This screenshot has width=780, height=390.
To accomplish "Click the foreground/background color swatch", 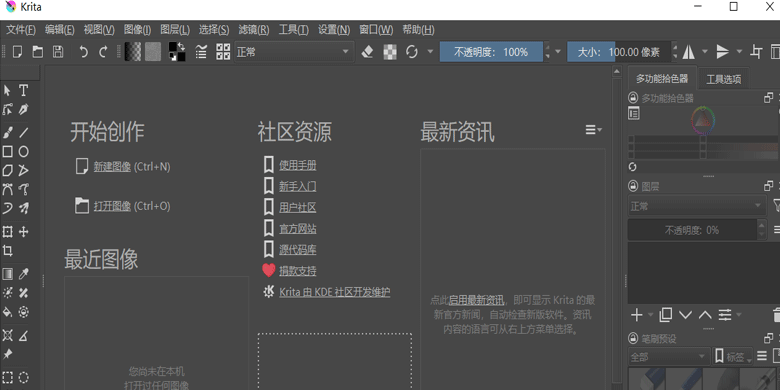I will 177,52.
